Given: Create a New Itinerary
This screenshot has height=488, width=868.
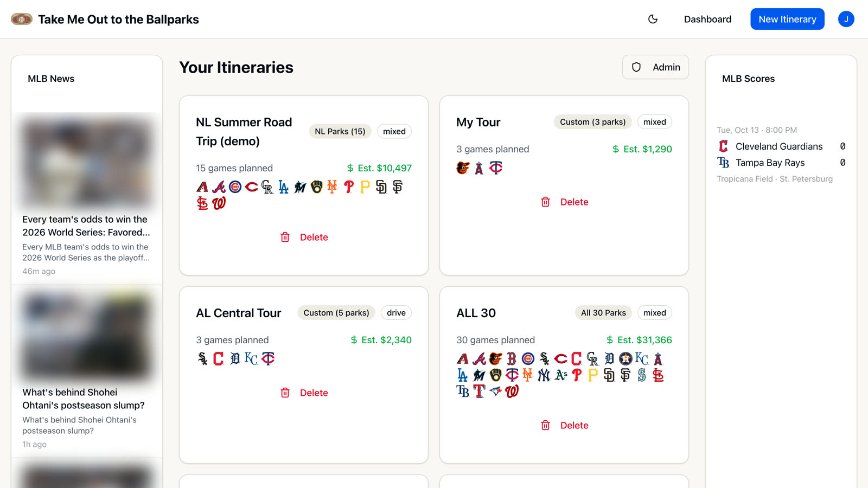Looking at the screenshot, I should point(787,19).
